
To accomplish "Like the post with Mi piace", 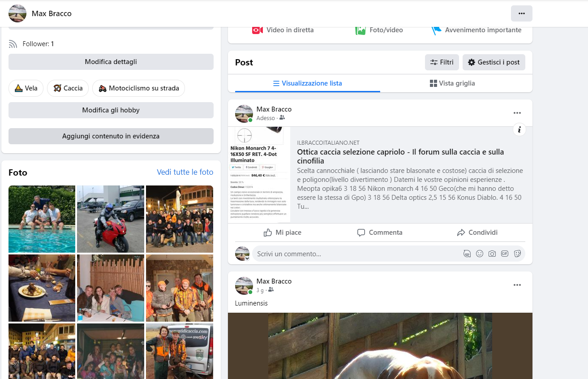I will 283,233.
